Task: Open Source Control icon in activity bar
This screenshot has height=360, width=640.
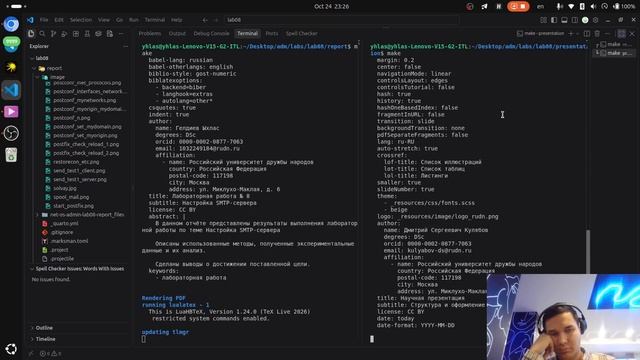Action: [x=53, y=34]
